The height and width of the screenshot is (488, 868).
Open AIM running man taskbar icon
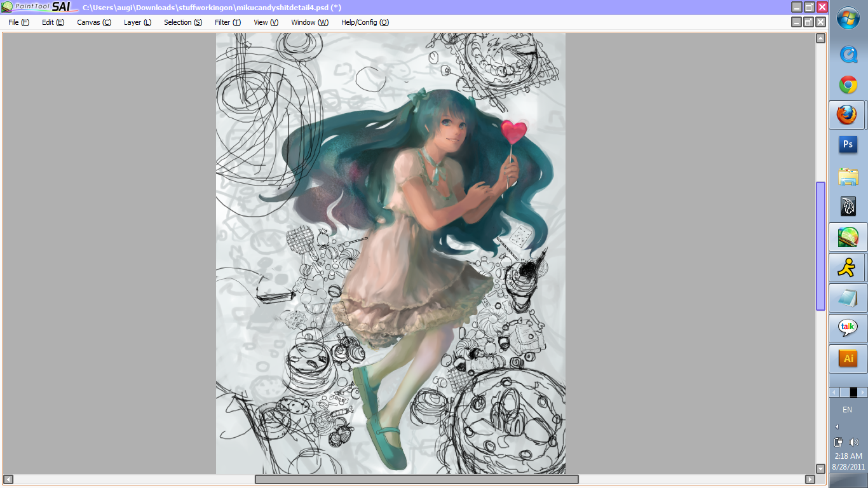click(x=847, y=268)
